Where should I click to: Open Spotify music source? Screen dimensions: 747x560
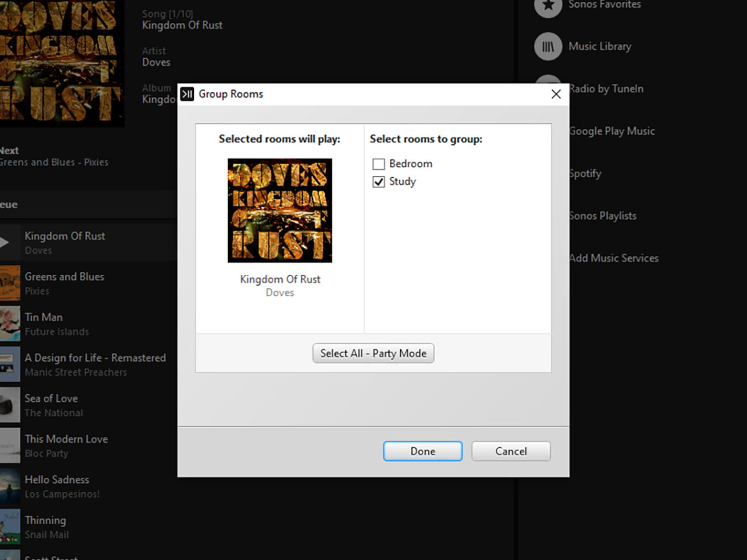[x=585, y=174]
